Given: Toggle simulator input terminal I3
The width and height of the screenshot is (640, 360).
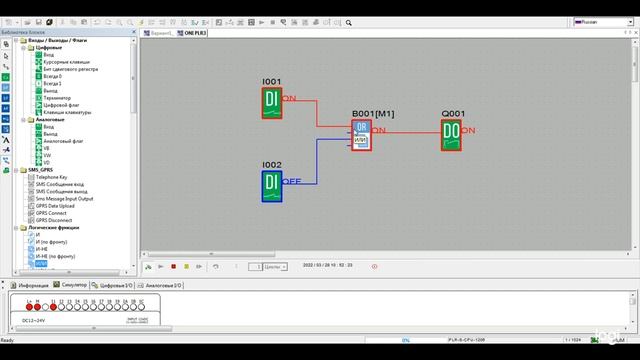Looking at the screenshot, I should click(x=69, y=307).
